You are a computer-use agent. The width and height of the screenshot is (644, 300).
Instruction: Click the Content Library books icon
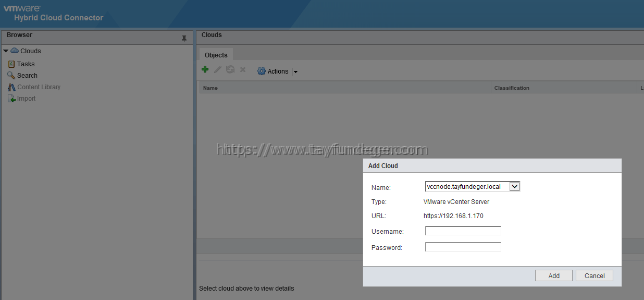11,87
